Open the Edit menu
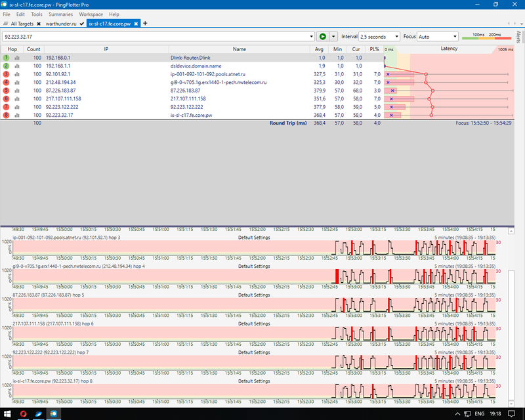This screenshot has width=525, height=420. click(20, 14)
